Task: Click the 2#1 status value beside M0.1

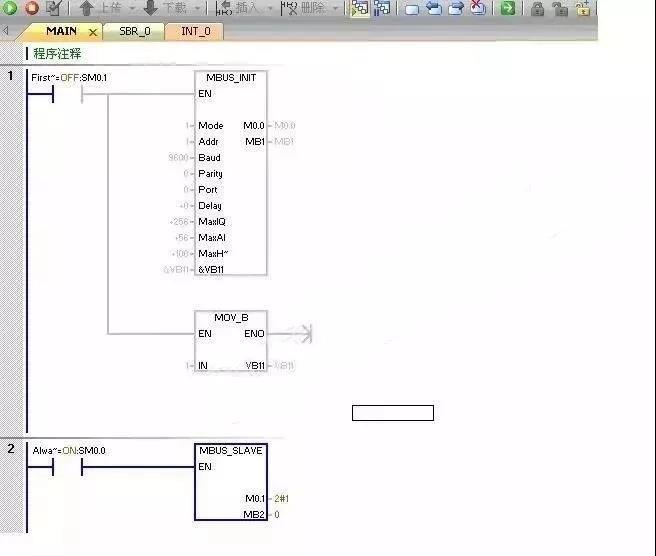Action: pyautogui.click(x=282, y=499)
